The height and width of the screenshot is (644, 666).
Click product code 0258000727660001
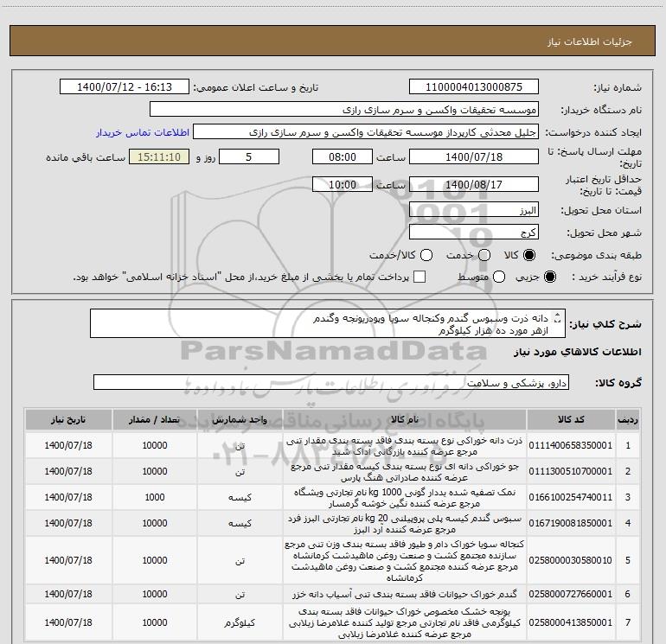tap(571, 594)
